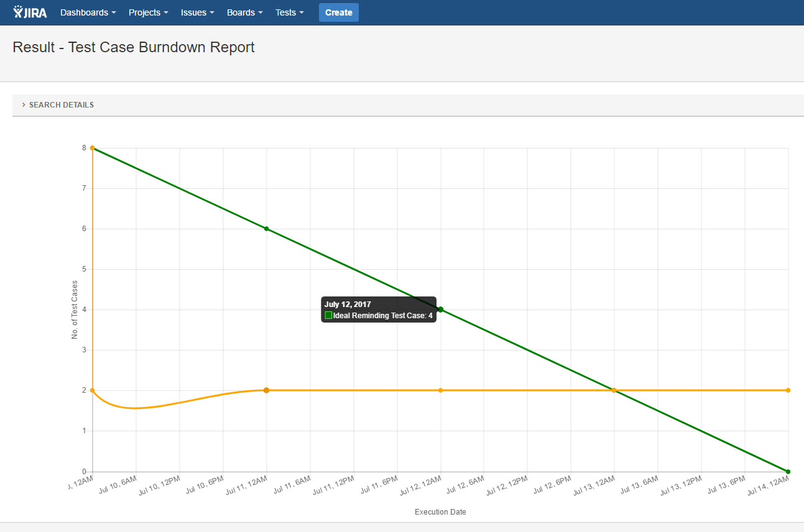Image resolution: width=804 pixels, height=532 pixels.
Task: Click orange data point at Jul 12, 12AM
Action: point(440,390)
